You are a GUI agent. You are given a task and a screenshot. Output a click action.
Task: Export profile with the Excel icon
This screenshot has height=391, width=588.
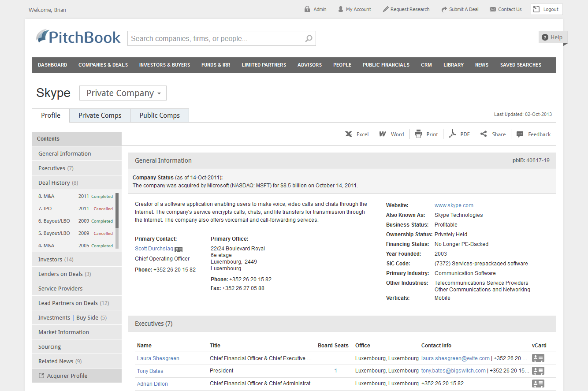[x=349, y=134]
